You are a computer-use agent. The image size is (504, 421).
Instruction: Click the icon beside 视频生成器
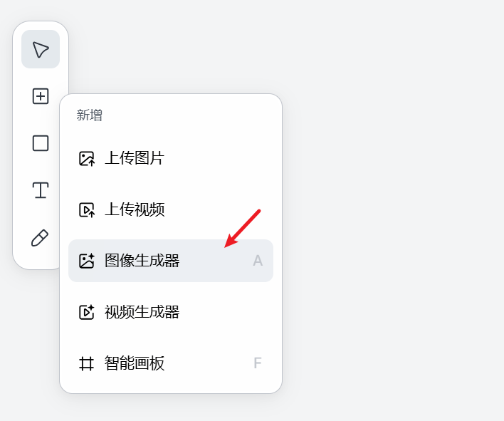point(87,312)
